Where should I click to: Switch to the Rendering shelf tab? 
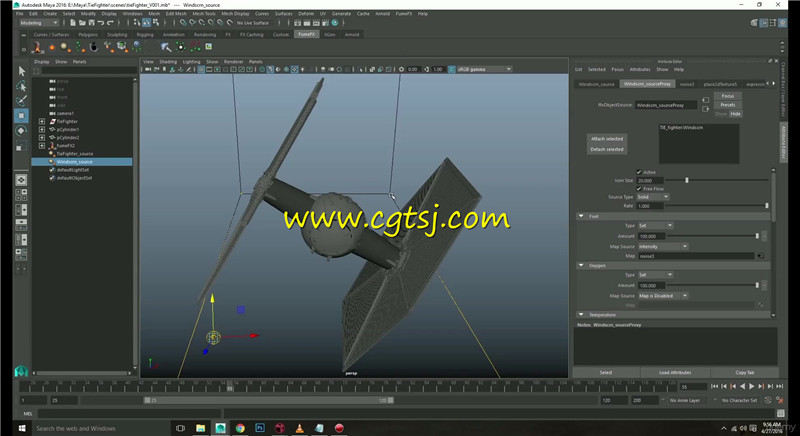point(205,35)
